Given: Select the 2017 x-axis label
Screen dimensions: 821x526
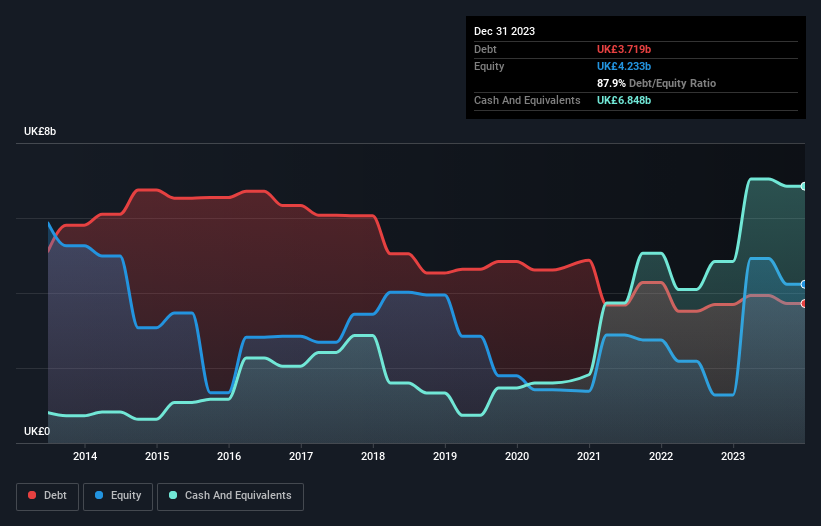Looking at the screenshot, I should (x=301, y=456).
